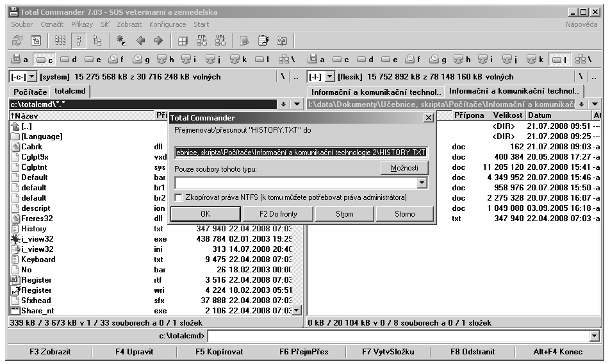610x364 pixels.
Task: Click left panel scrollbar down arrow
Action: 297,310
